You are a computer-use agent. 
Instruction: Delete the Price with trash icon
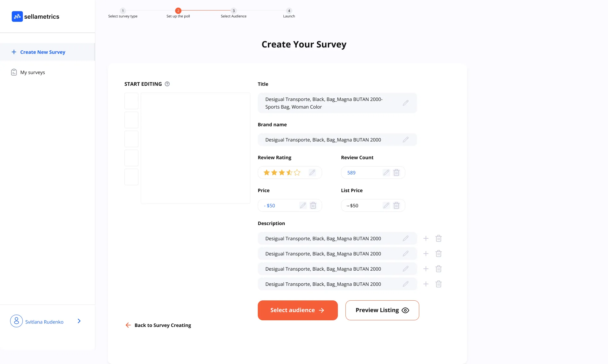pyautogui.click(x=313, y=205)
